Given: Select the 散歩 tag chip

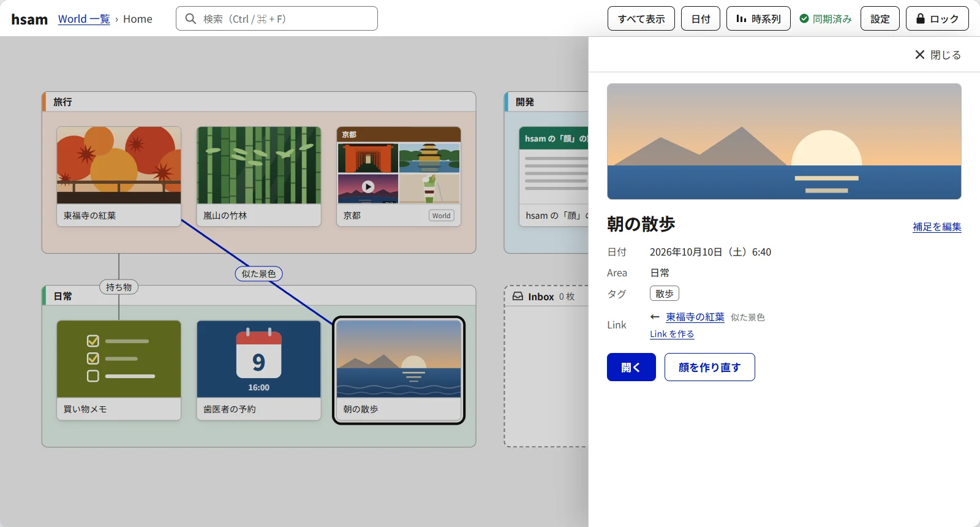Looking at the screenshot, I should 665,294.
